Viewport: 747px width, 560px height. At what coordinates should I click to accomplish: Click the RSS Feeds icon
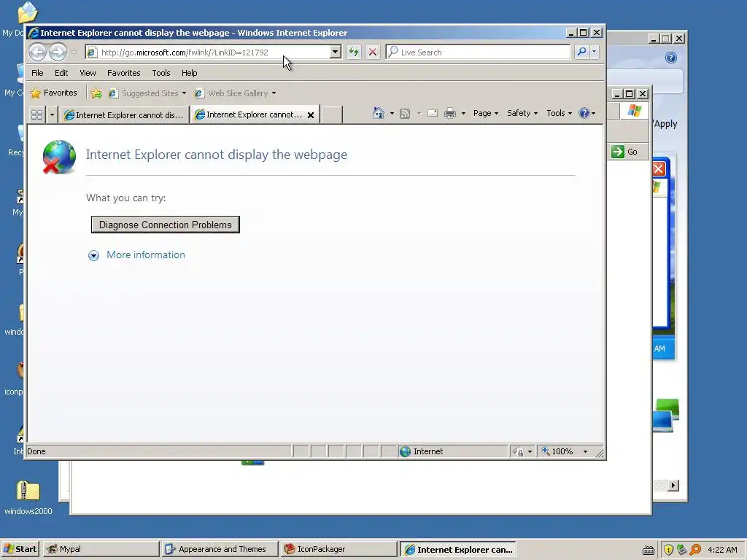[405, 113]
